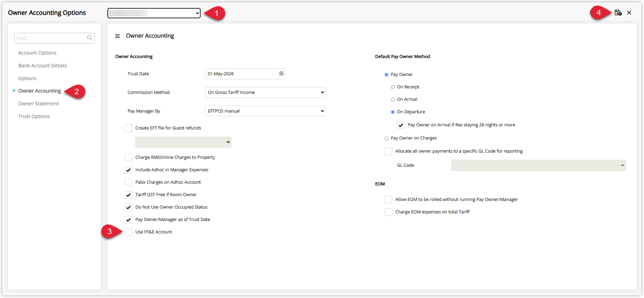Screen dimensions: 644x298
Task: Enable Charge EOM expenses on total Tariff
Action: 388,212
